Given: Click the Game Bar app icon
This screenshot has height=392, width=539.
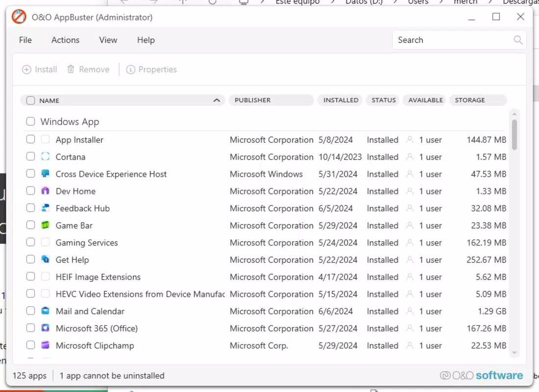Looking at the screenshot, I should click(46, 225).
